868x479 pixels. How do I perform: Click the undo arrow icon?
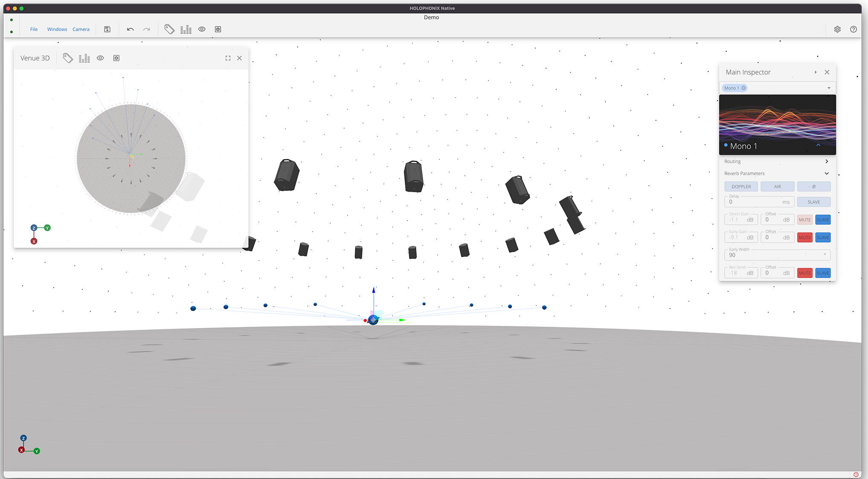click(131, 29)
